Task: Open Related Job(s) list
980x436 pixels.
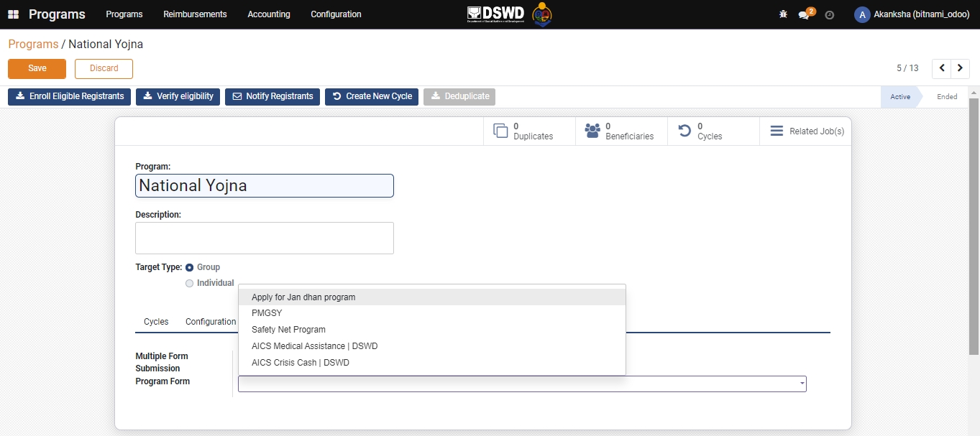Action: (806, 131)
